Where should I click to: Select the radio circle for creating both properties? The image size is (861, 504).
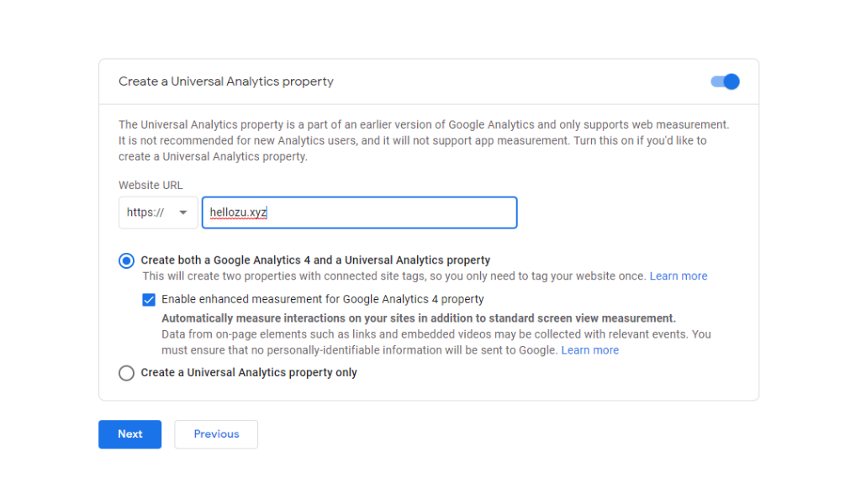[126, 260]
